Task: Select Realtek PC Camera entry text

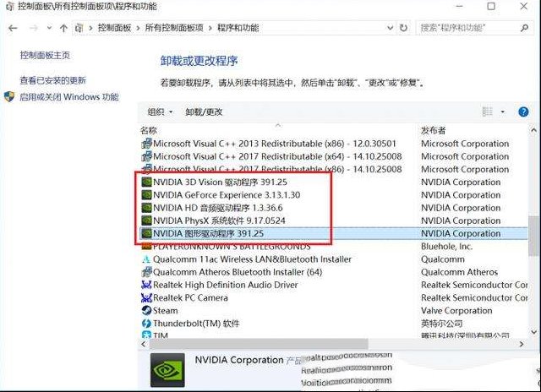Action: click(x=190, y=298)
